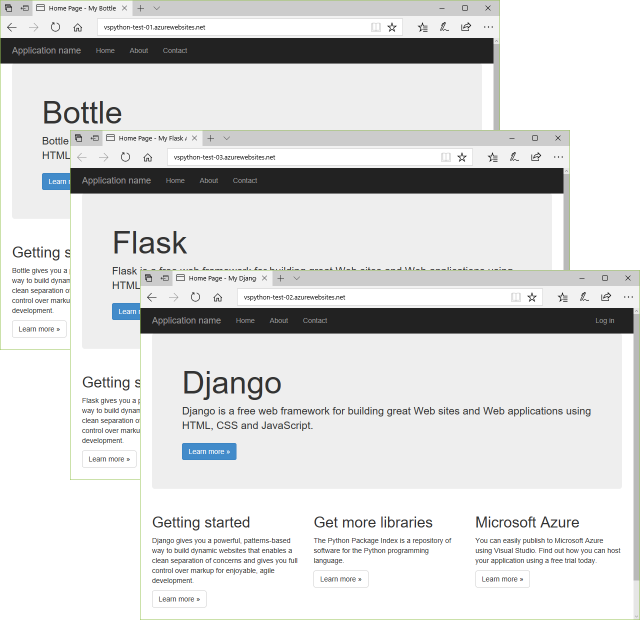The image size is (640, 620).
Task: Click Refresh icon in Bottle browser window
Action: [x=55, y=27]
